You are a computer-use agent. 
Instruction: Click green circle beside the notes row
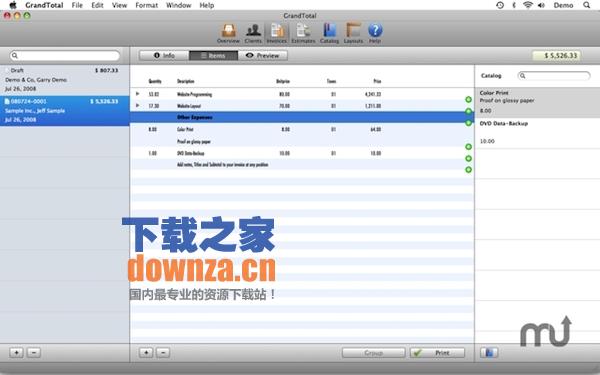(x=468, y=170)
